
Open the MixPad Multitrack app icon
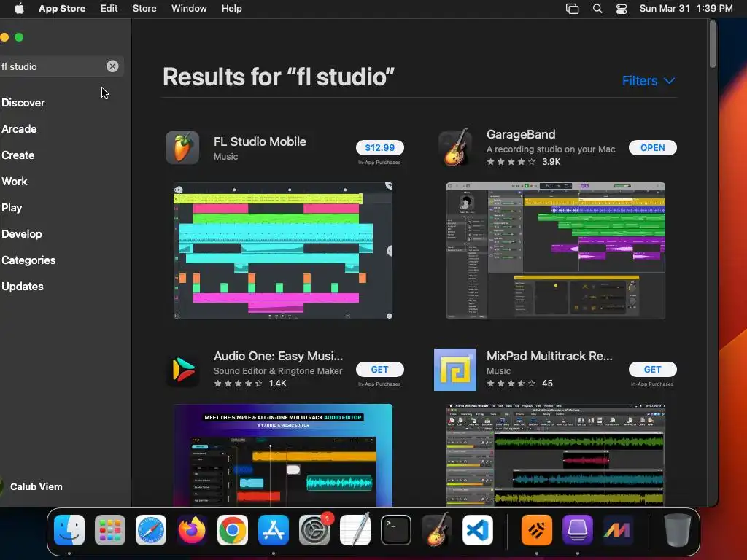click(455, 370)
